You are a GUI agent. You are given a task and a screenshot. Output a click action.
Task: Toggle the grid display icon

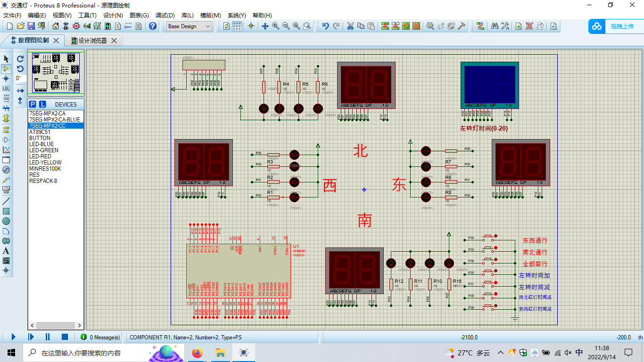(237, 26)
